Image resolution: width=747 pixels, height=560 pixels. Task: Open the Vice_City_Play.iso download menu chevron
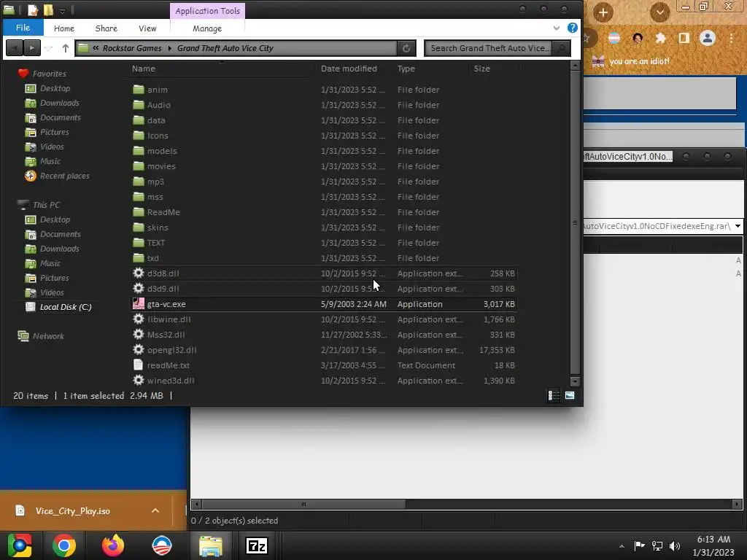(155, 510)
